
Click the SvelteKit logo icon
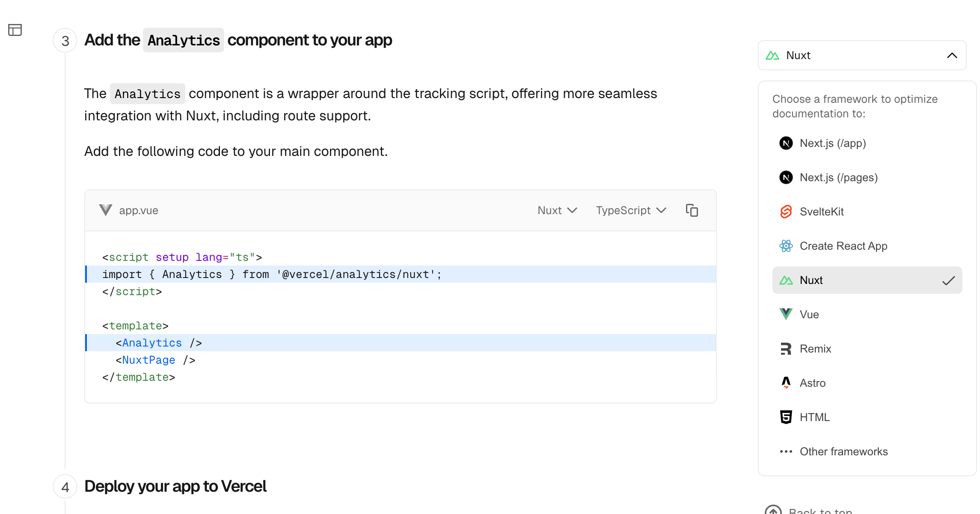[x=786, y=212]
